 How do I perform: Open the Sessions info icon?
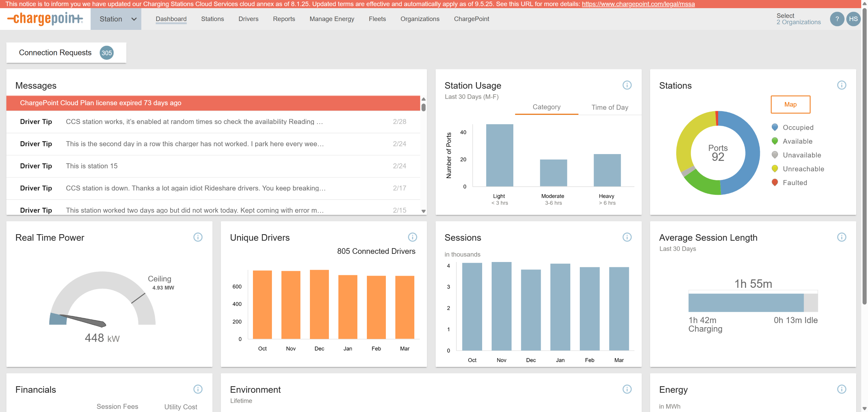coord(627,237)
